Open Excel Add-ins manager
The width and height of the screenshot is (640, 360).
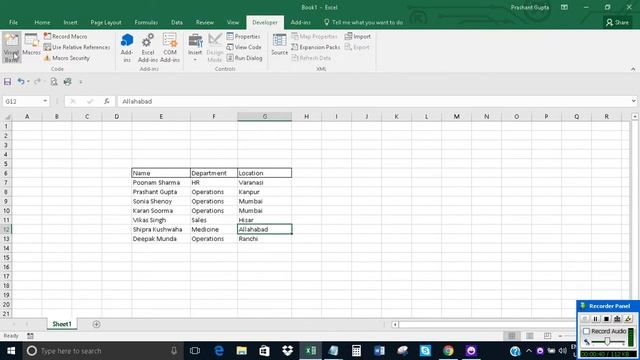pyautogui.click(x=148, y=48)
